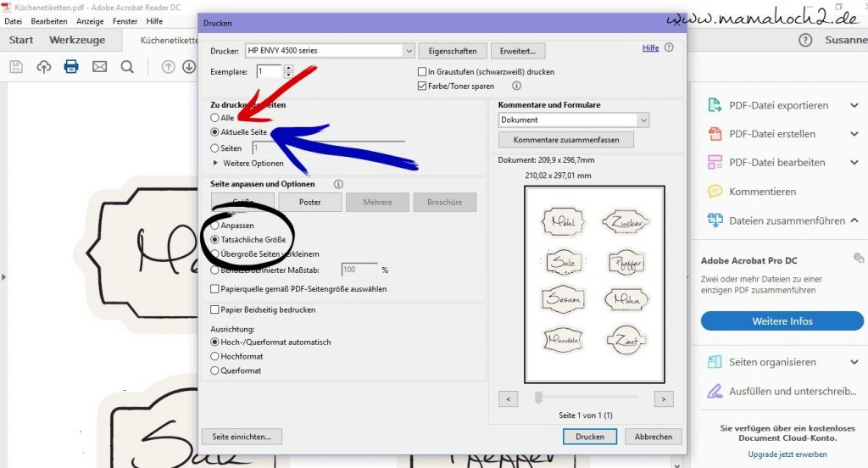The width and height of the screenshot is (868, 468).
Task: Collapse the Dateien zusammenführen chevron
Action: [x=854, y=220]
